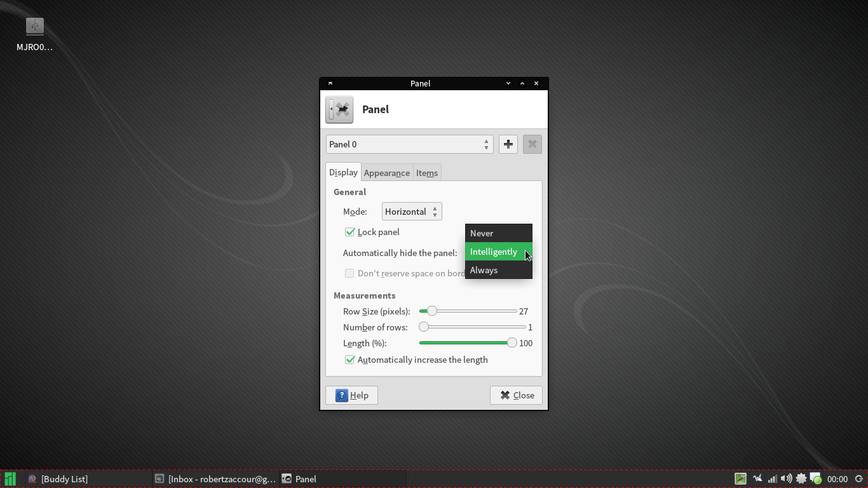Click the add new panel plus button
Screen dimensions: 868x488
[508, 144]
